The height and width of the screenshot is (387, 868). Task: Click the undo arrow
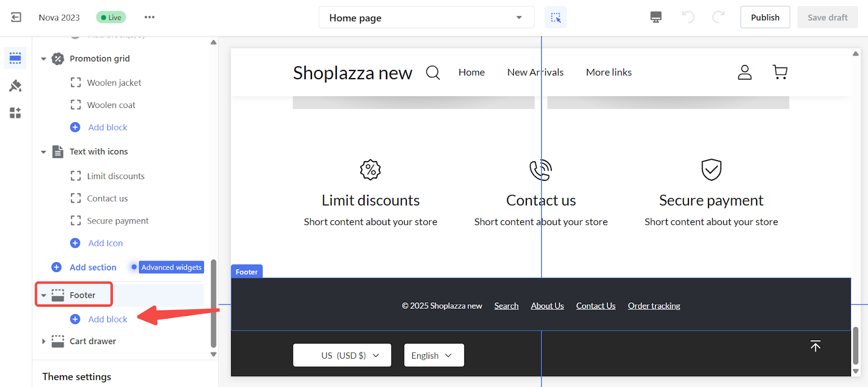[688, 17]
